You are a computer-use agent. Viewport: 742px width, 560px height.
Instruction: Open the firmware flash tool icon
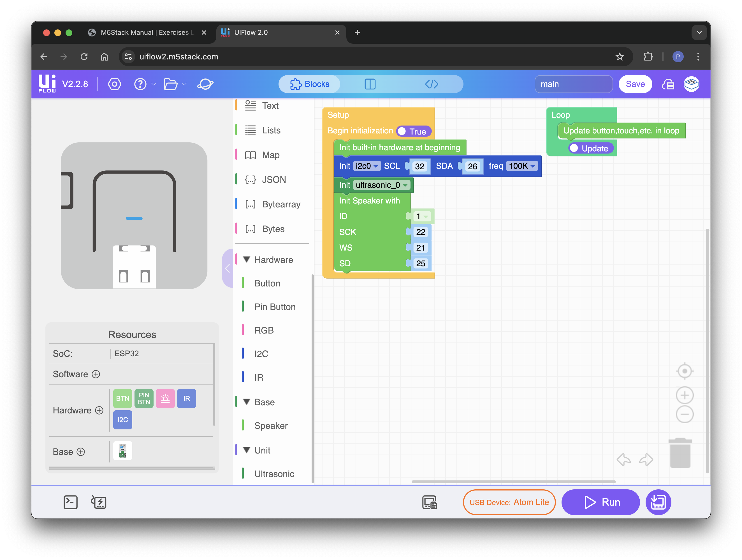(x=99, y=502)
